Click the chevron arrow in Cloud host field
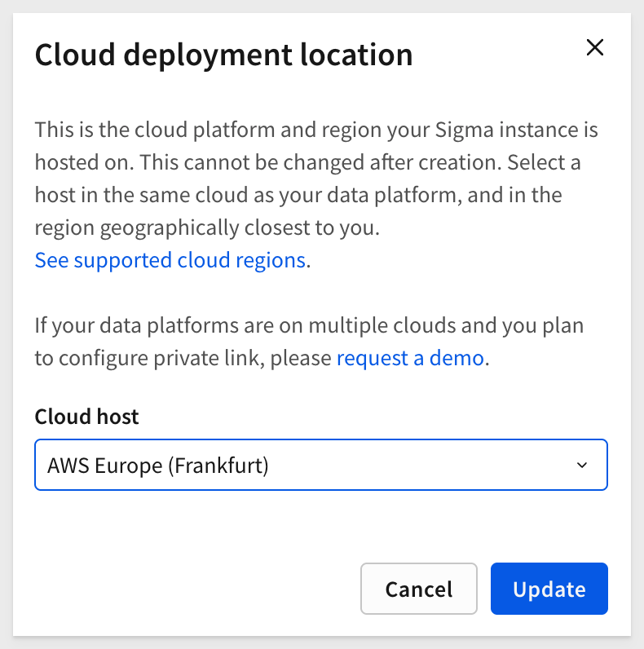644x649 pixels. (x=582, y=466)
